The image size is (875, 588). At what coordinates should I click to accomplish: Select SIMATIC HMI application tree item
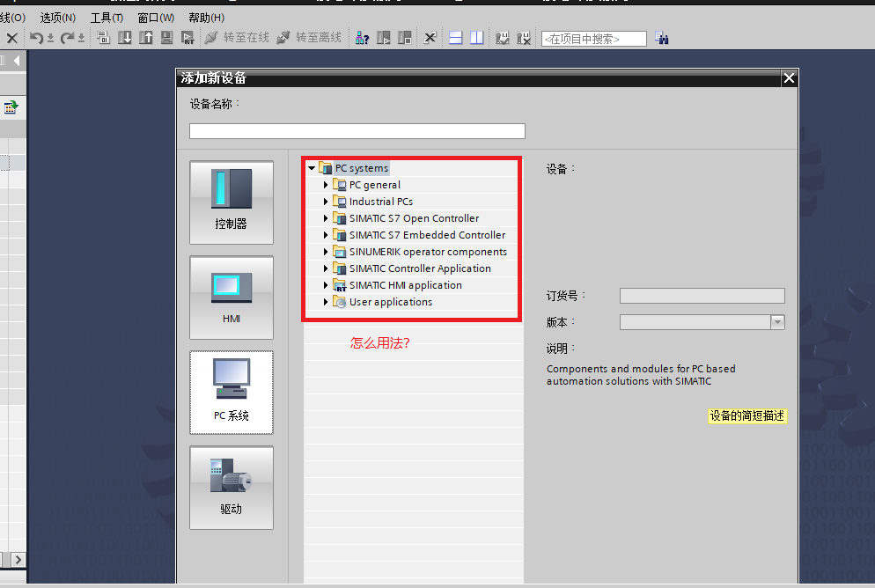[x=405, y=285]
